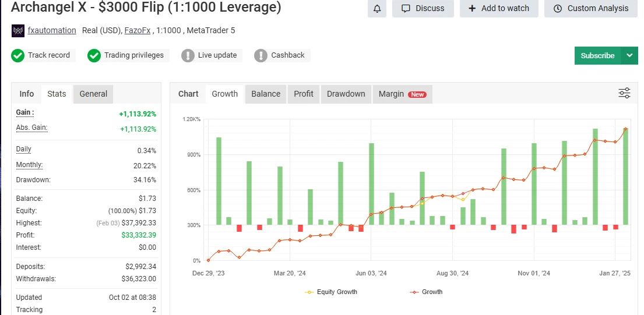
Task: Expand the Subscribe dropdown arrow
Action: (629, 55)
